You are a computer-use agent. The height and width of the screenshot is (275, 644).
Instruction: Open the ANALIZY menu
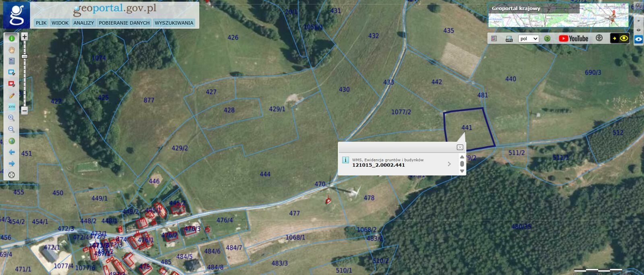pyautogui.click(x=84, y=23)
